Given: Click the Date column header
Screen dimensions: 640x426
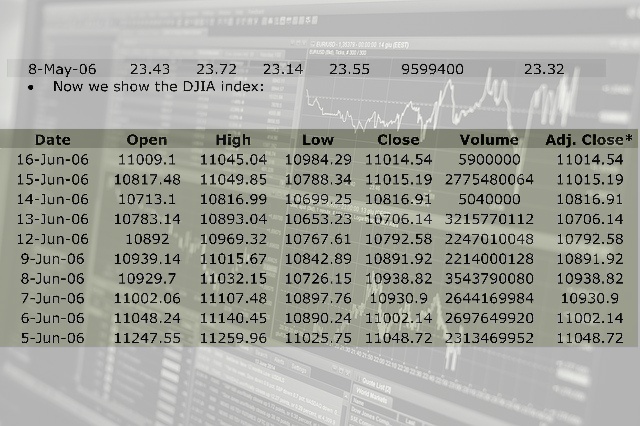Looking at the screenshot, I should [x=53, y=140].
